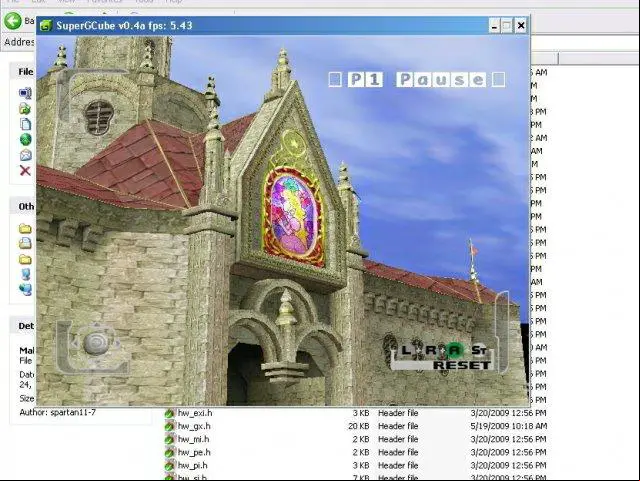Minimize the SuperGCube window
This screenshot has height=481, width=640.
[x=494, y=26]
